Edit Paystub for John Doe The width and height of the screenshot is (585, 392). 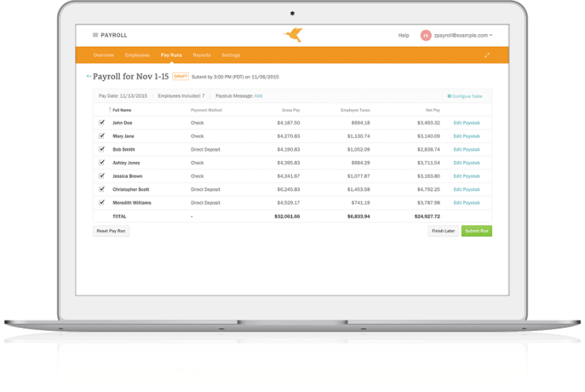467,123
